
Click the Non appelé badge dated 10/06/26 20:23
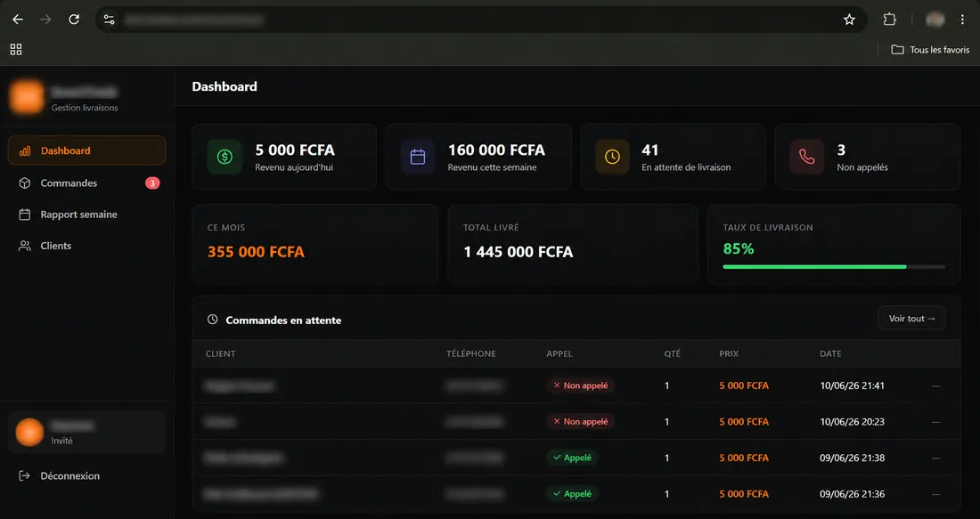(x=580, y=422)
